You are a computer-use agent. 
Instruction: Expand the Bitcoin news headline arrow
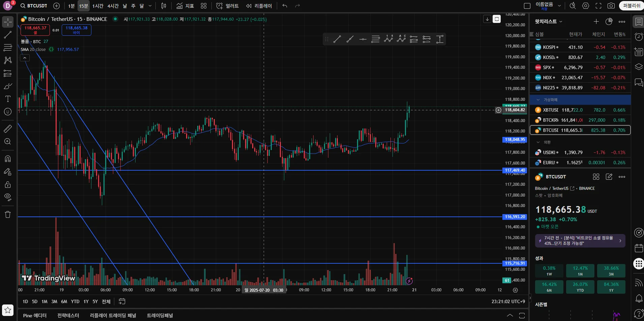620,241
